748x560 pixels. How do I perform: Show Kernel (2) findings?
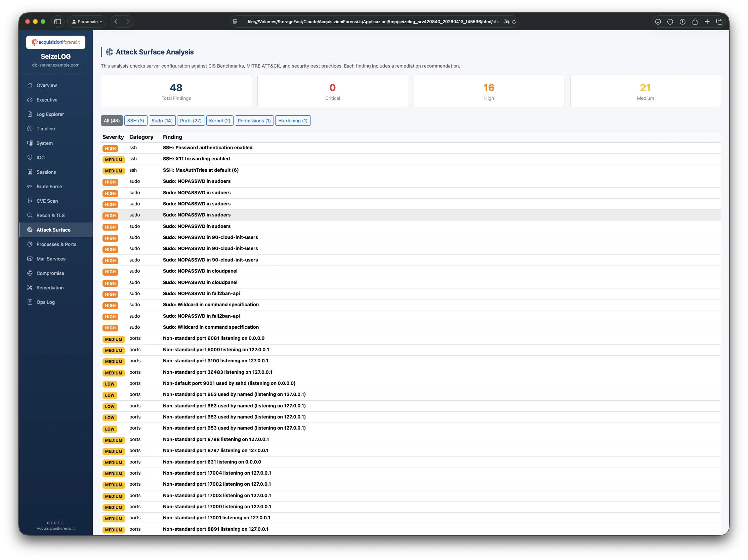[219, 121]
